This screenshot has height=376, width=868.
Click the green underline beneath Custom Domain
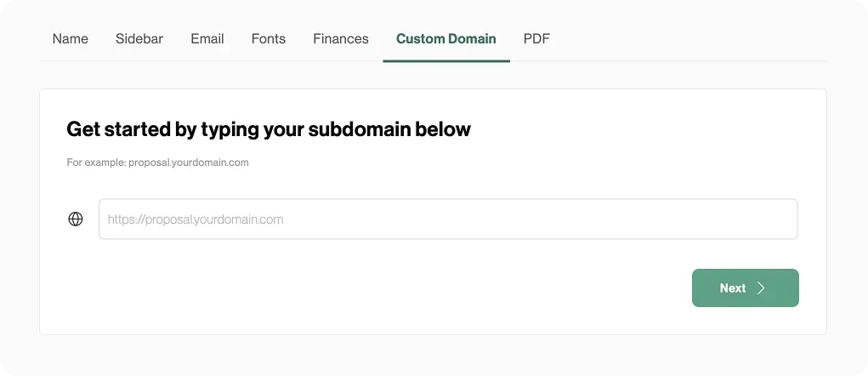446,61
